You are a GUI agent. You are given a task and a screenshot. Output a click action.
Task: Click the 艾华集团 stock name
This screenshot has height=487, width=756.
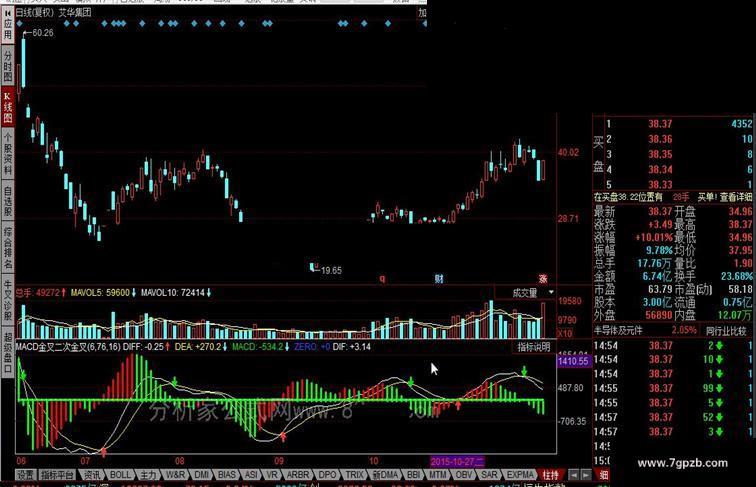(x=75, y=13)
